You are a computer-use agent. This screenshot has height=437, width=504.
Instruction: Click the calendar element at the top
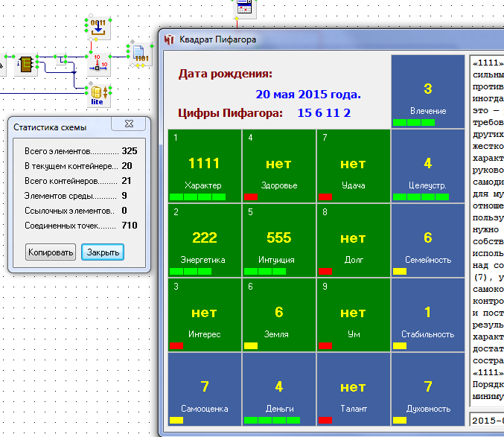[x=246, y=7]
